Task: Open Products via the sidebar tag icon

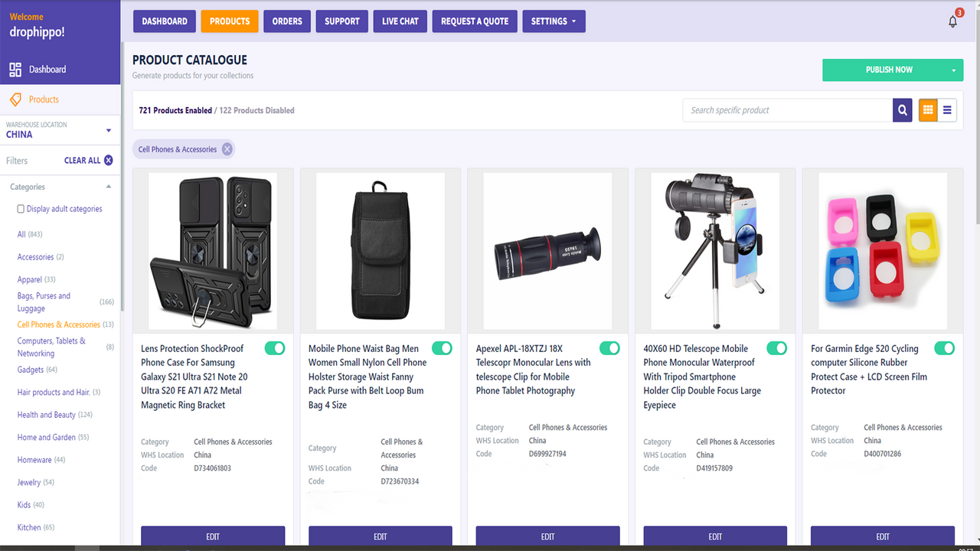Action: coord(15,99)
